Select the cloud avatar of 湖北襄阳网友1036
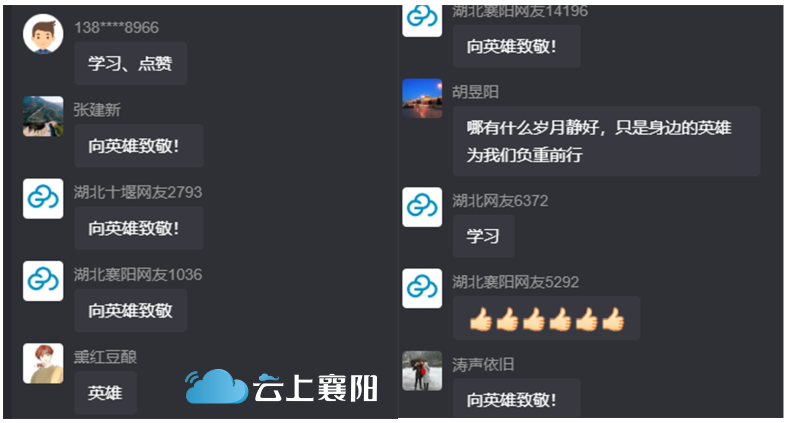Viewport: 788px width, 423px height. (43, 281)
